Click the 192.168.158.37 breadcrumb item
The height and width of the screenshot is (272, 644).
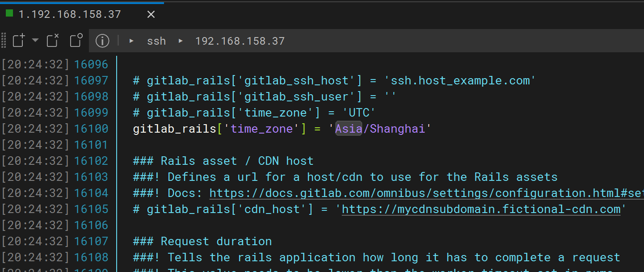240,41
